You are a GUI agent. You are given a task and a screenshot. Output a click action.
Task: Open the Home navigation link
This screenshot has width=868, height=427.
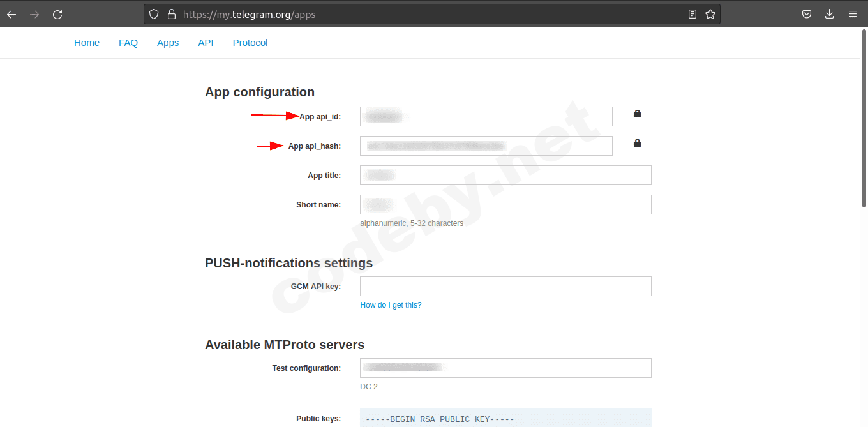87,43
